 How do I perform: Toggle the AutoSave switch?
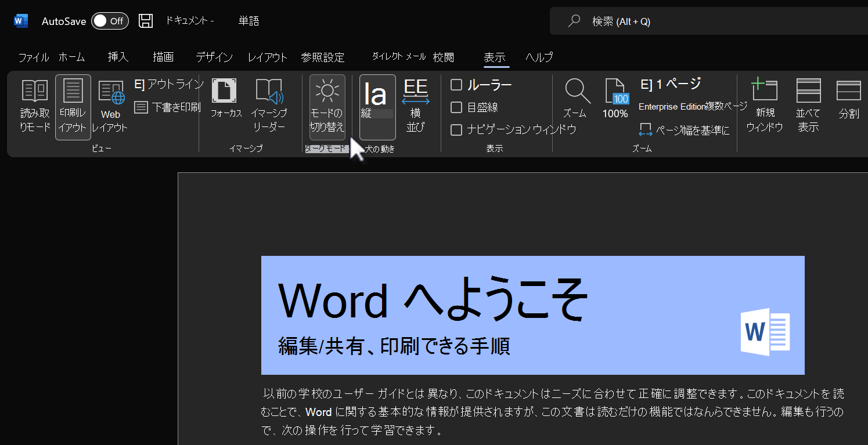pos(110,21)
